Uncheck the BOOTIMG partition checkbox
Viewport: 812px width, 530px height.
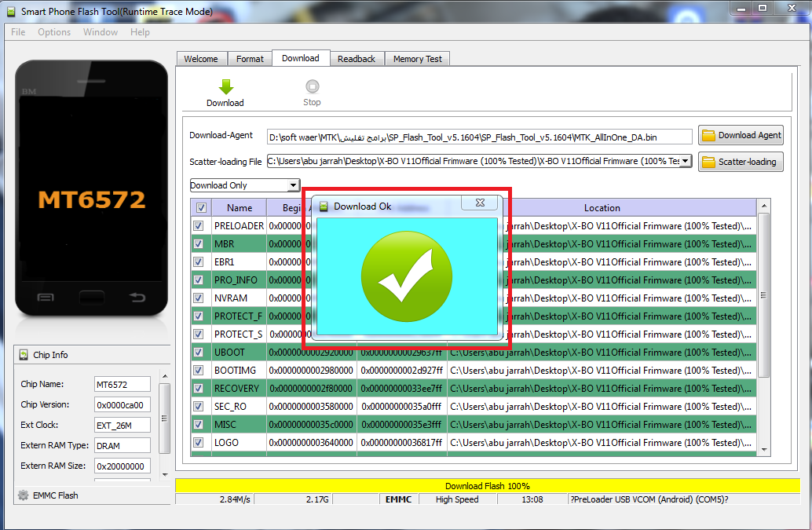pos(199,371)
